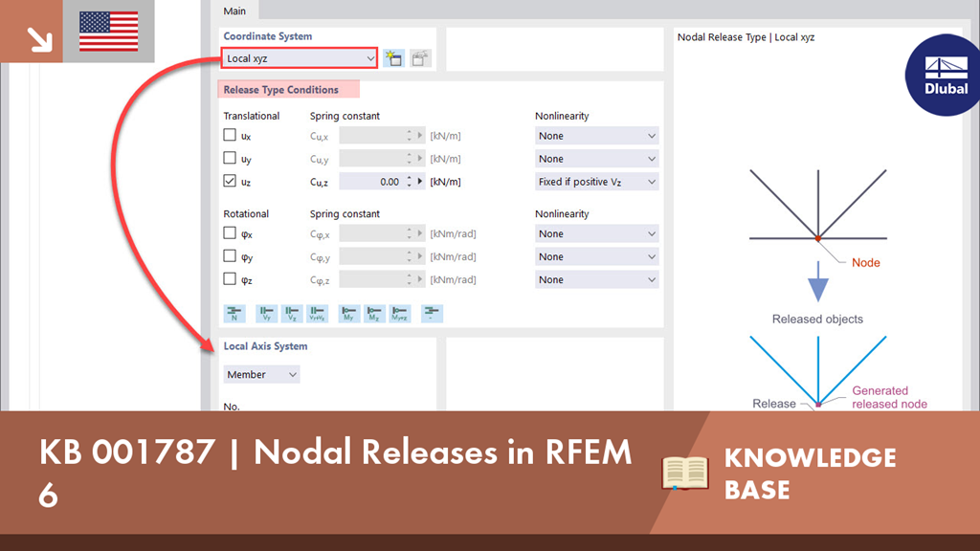Enable the φx rotational release checkbox
The width and height of the screenshot is (980, 551).
230,233
